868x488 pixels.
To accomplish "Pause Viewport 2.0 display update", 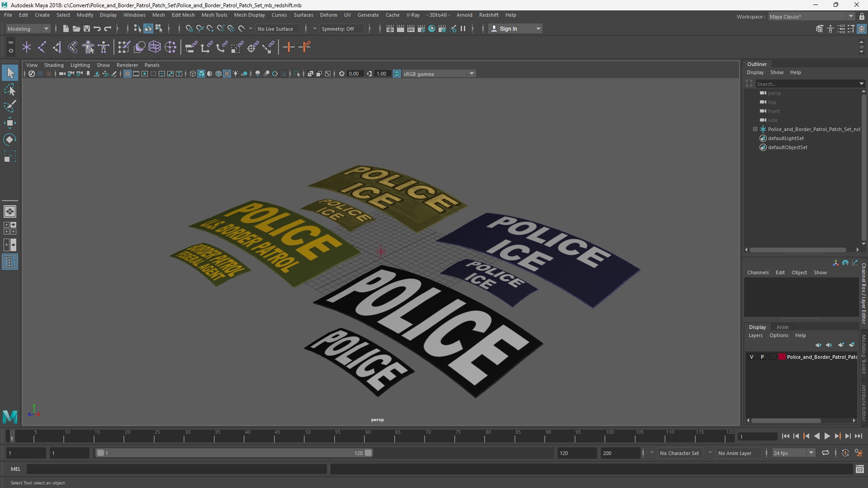I will pos(463,28).
